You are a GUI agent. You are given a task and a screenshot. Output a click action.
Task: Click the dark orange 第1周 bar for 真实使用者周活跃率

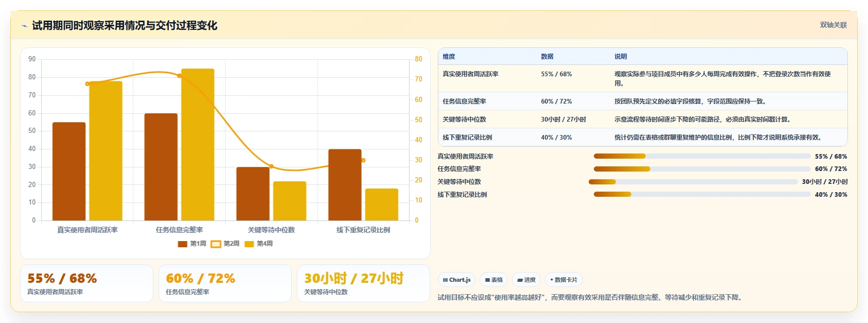coord(69,172)
